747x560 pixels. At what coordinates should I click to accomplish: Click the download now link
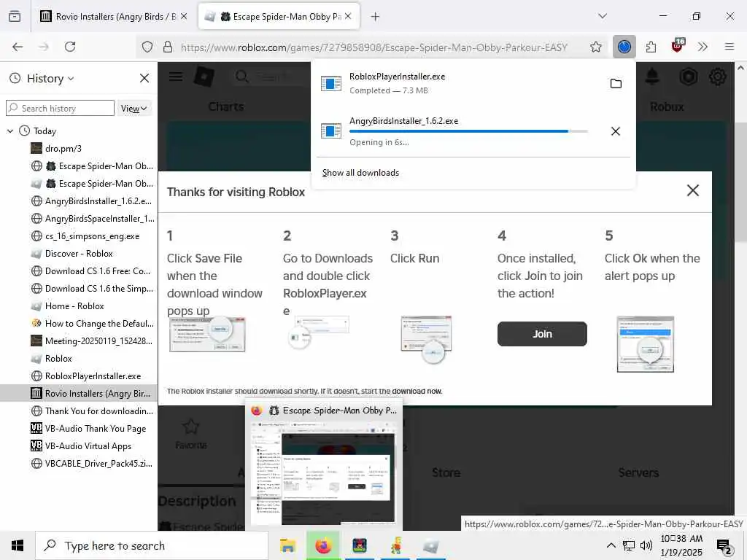tap(417, 392)
